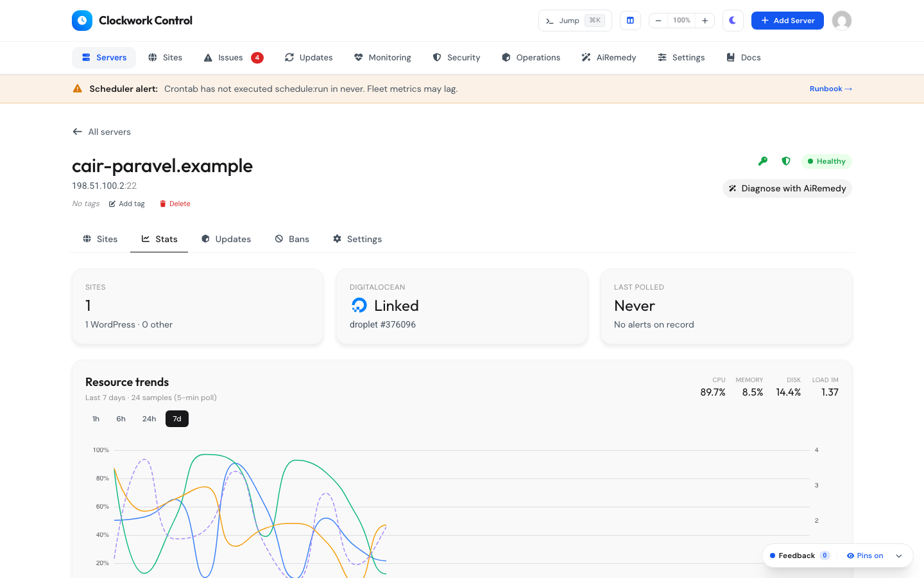Click the Clockwork Control clock logo
Screen dimensions: 924x578
[82, 21]
